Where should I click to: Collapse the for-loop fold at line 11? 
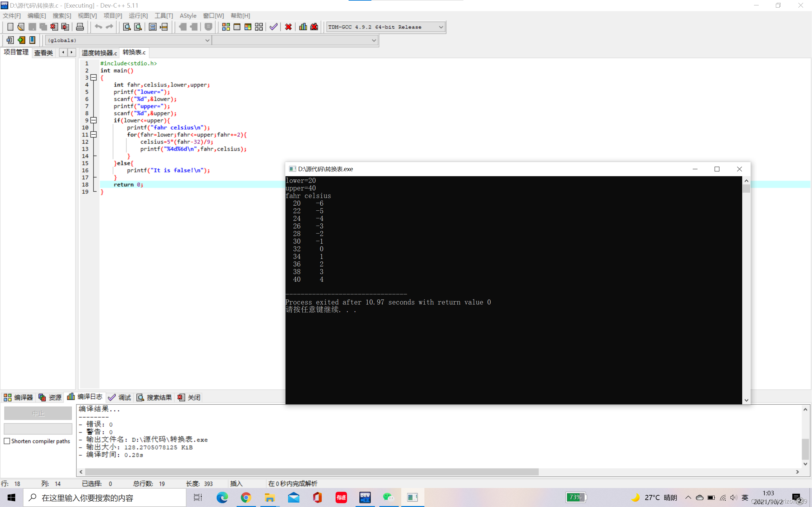tap(94, 134)
